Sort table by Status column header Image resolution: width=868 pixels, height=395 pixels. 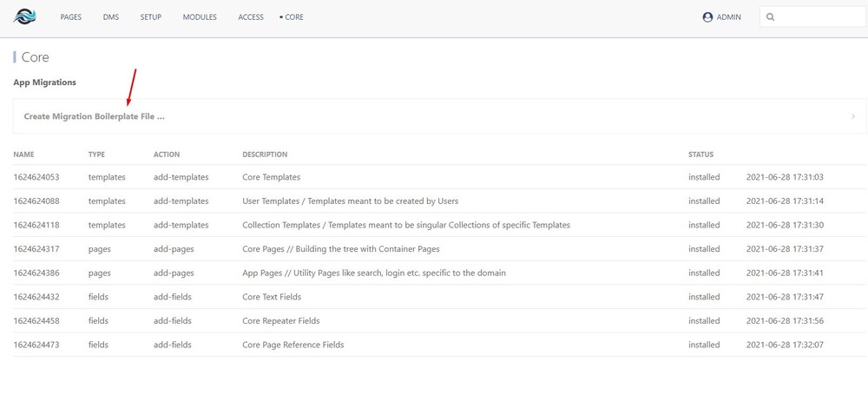[700, 155]
